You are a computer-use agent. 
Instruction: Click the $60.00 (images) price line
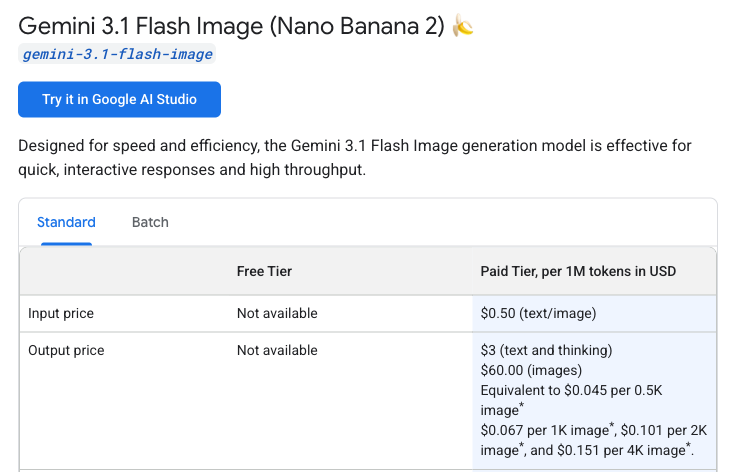[x=531, y=370]
